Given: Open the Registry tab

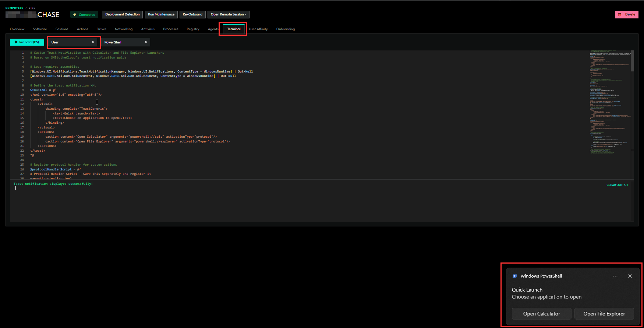Looking at the screenshot, I should [x=193, y=29].
